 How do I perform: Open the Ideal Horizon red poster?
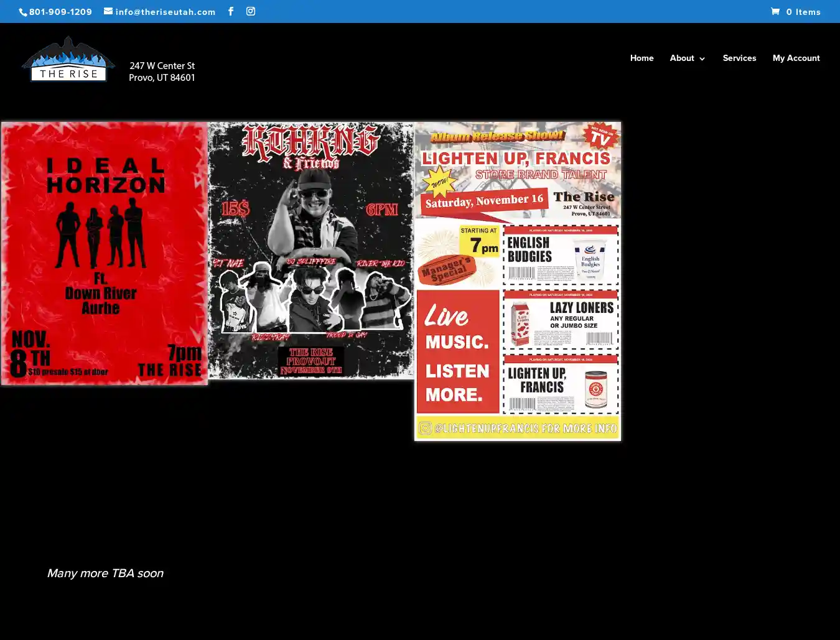(x=105, y=253)
